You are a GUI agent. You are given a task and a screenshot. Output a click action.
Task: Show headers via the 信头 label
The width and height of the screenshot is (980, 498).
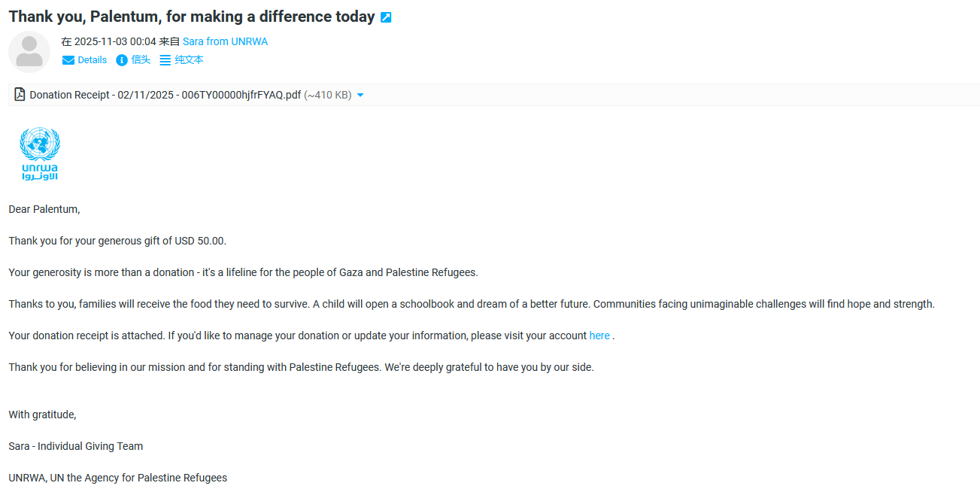(x=141, y=60)
